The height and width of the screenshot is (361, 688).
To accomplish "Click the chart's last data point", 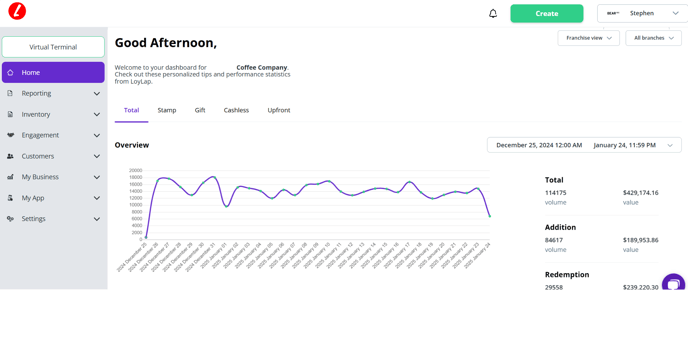I will (x=490, y=216).
